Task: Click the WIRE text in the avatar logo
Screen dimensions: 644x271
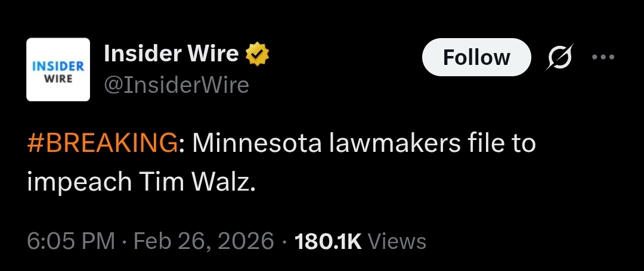Action: (x=58, y=79)
